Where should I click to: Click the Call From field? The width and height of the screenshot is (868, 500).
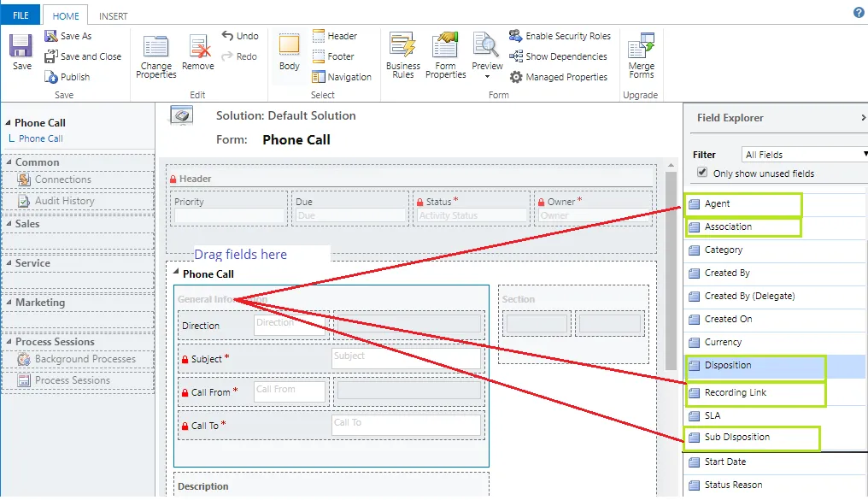coord(290,391)
